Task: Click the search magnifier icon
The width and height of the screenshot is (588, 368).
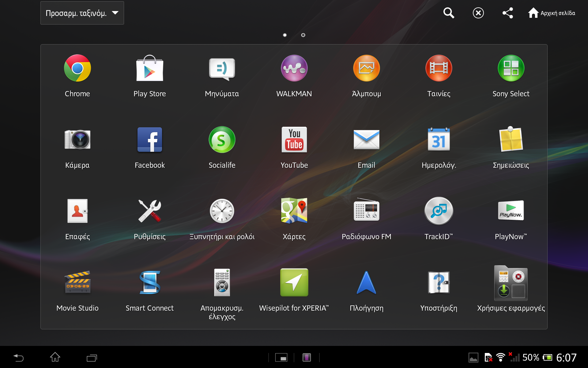Action: click(449, 13)
